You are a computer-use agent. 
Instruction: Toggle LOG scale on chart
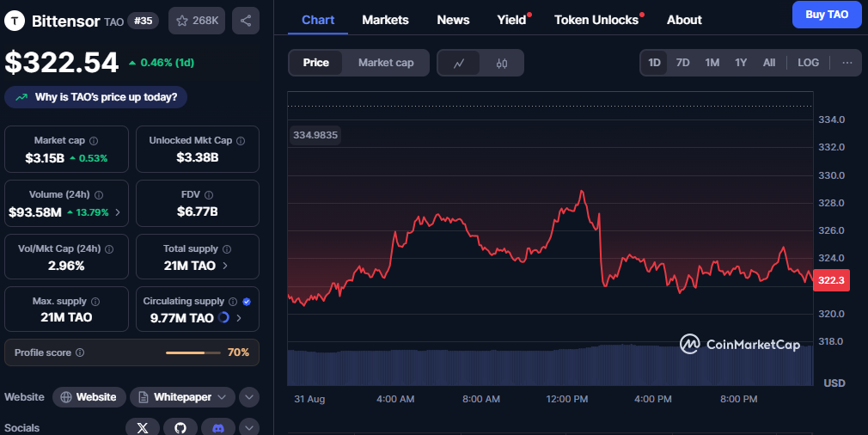[x=808, y=63]
